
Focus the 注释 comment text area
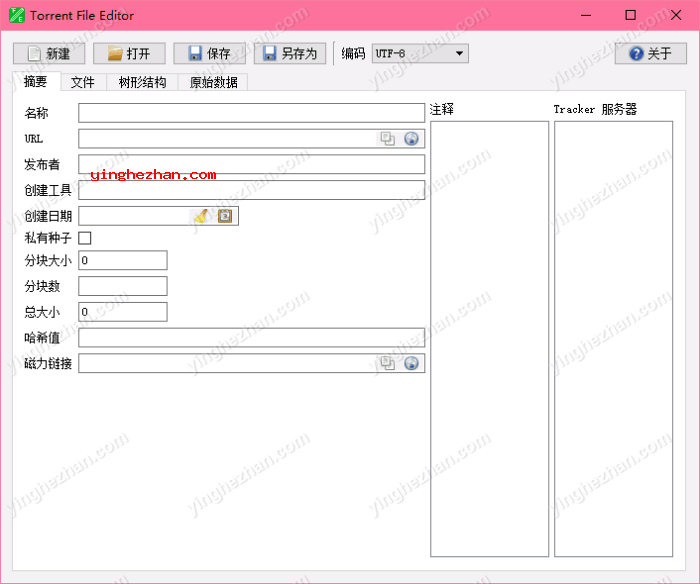click(x=489, y=338)
